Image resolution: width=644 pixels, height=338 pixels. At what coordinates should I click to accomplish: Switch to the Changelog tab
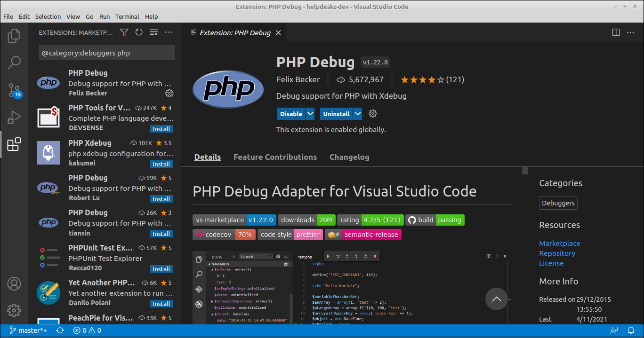[x=349, y=157]
